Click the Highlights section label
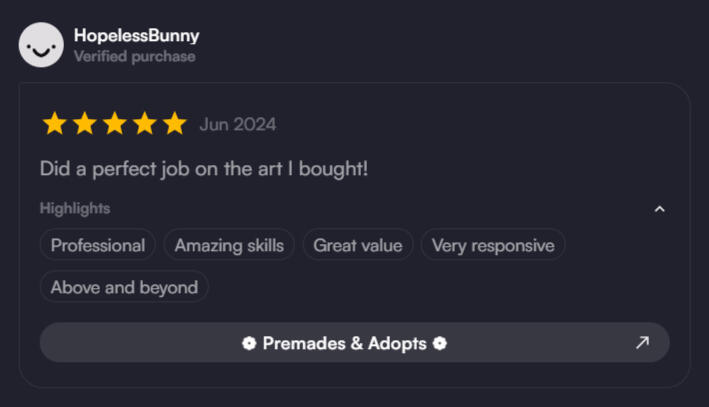The width and height of the screenshot is (709, 407). [75, 209]
